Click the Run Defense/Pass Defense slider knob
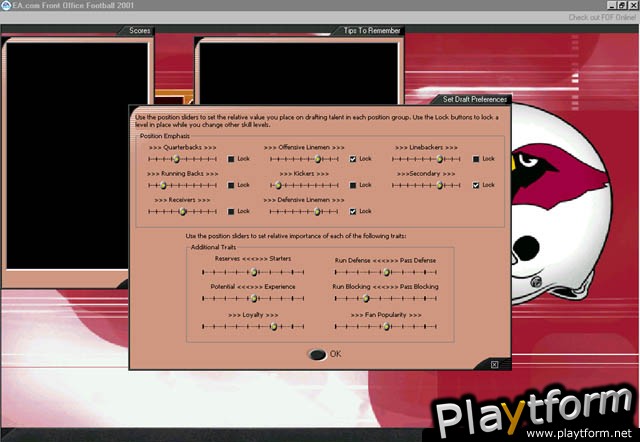 click(x=387, y=272)
